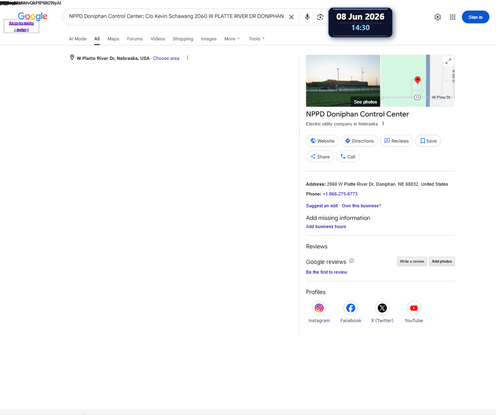Click Google reviews info icon
Viewport: 500px width, 415px height.
[x=351, y=261]
